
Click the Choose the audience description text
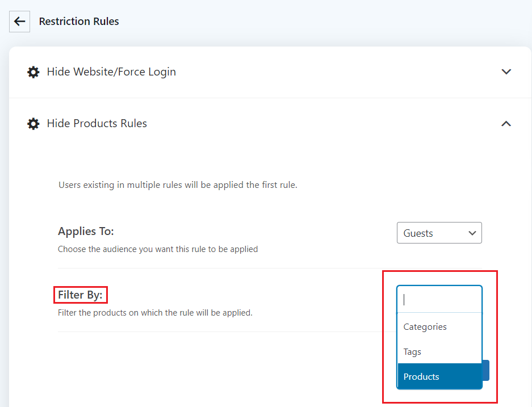click(158, 249)
